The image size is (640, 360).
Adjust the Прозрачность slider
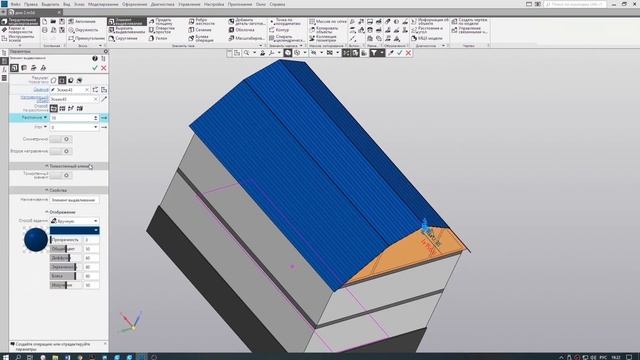[x=66, y=240]
